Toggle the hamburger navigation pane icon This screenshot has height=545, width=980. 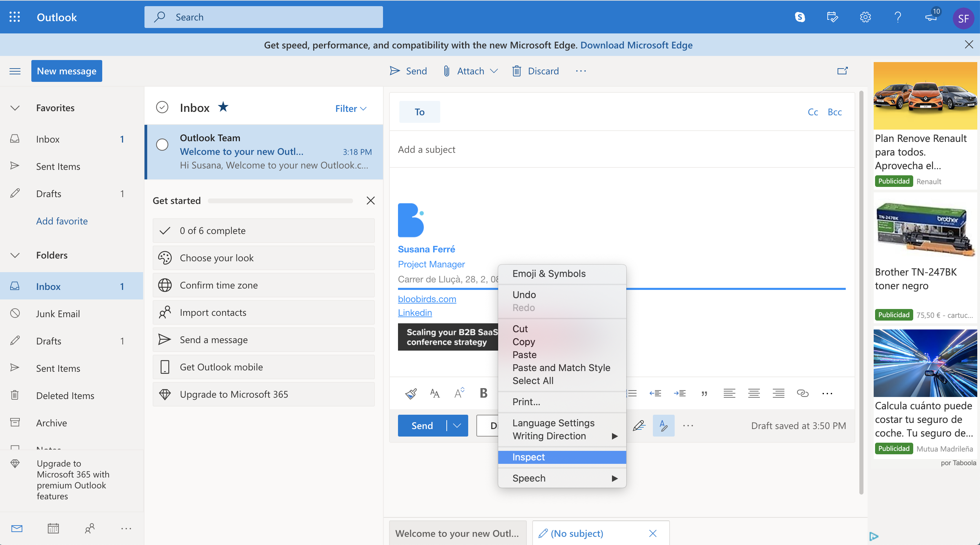point(15,71)
